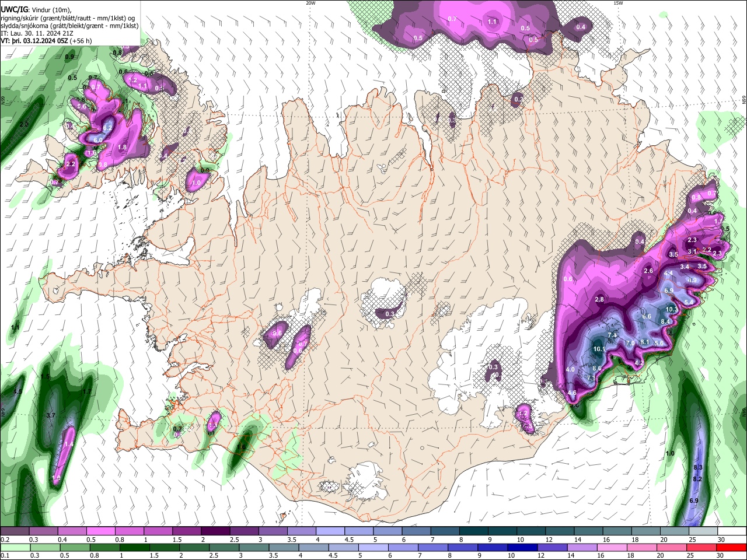This screenshot has height=560, width=747.
Task: Click the 7.4 precipitation value
Action: click(x=612, y=335)
